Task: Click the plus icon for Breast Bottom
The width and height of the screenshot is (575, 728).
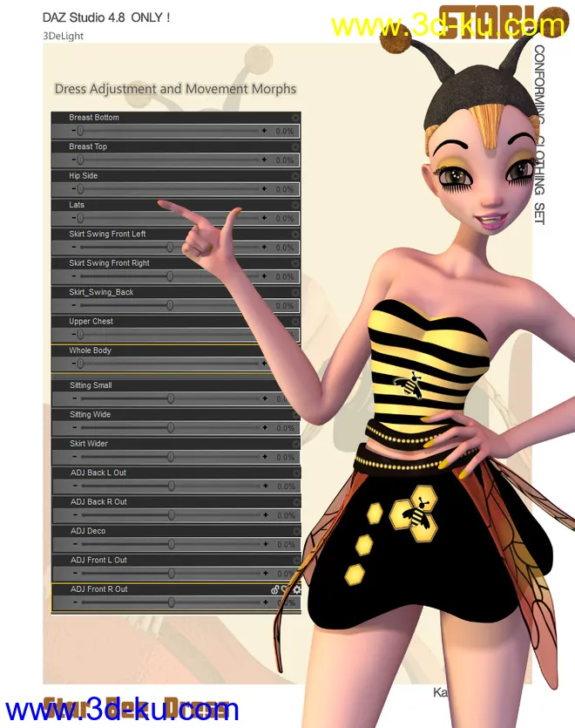Action: click(x=264, y=131)
